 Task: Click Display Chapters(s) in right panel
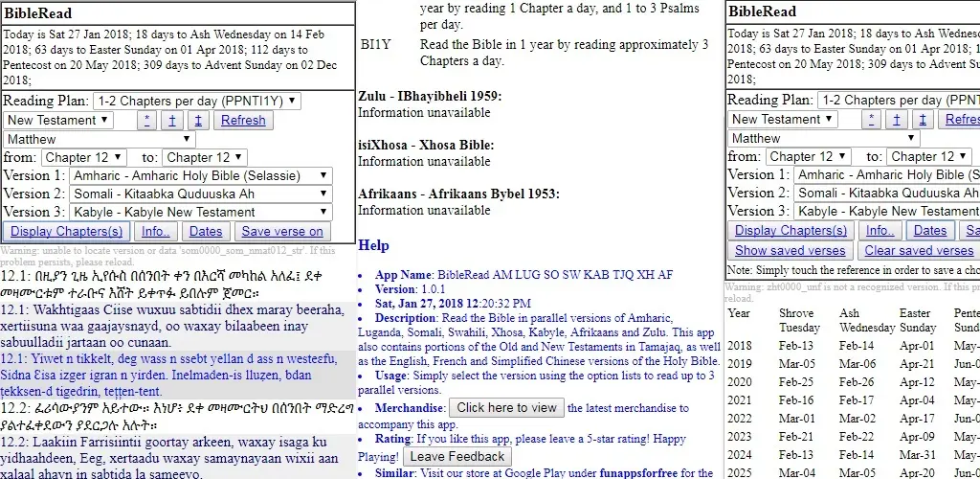791,230
